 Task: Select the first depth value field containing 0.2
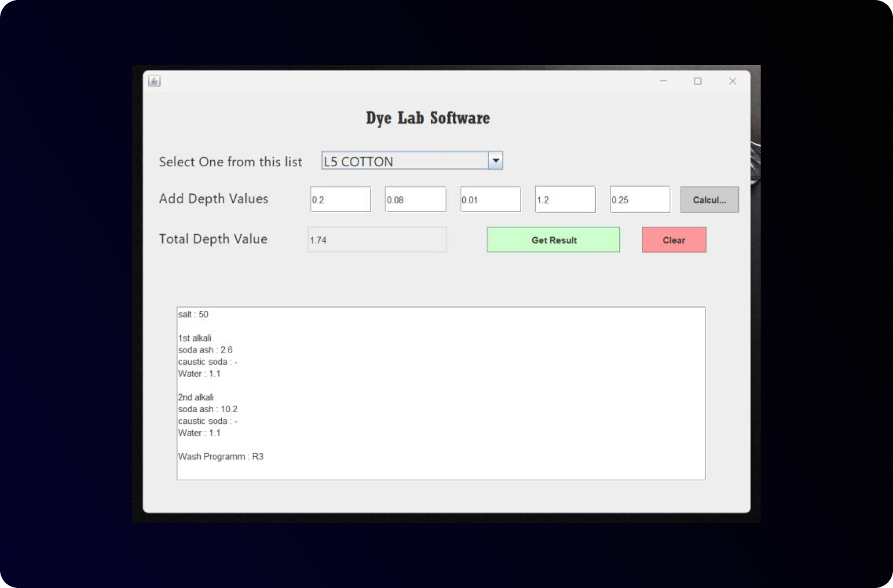pos(340,199)
